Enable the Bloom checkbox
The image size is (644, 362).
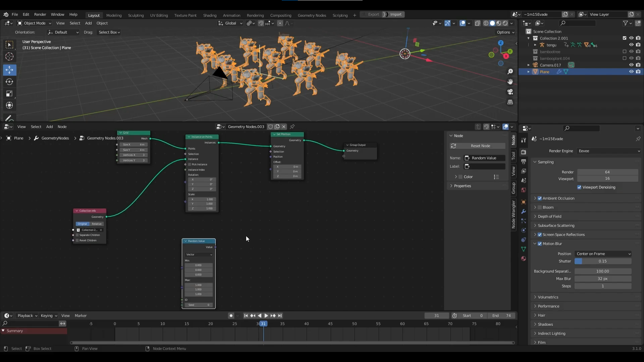click(x=540, y=207)
